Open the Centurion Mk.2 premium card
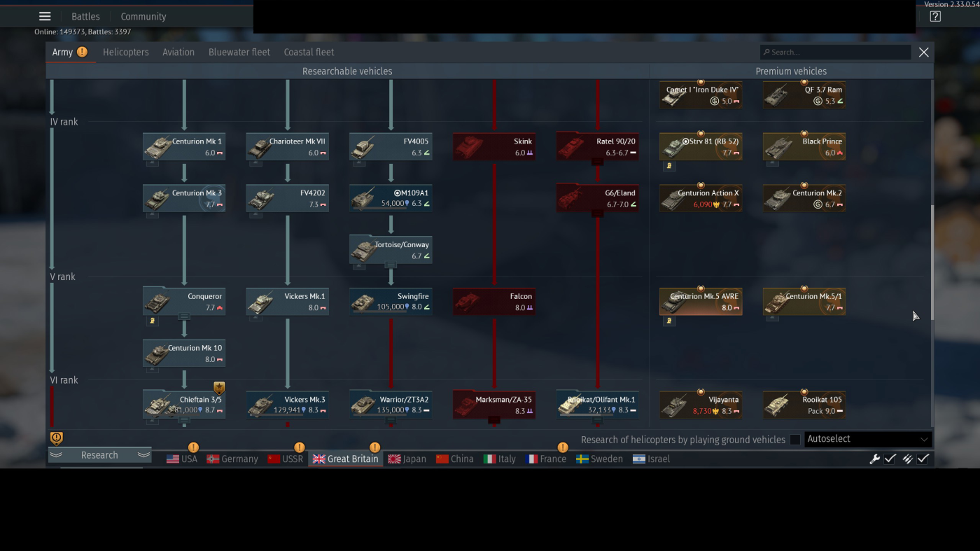Viewport: 980px width, 551px height. point(804,199)
